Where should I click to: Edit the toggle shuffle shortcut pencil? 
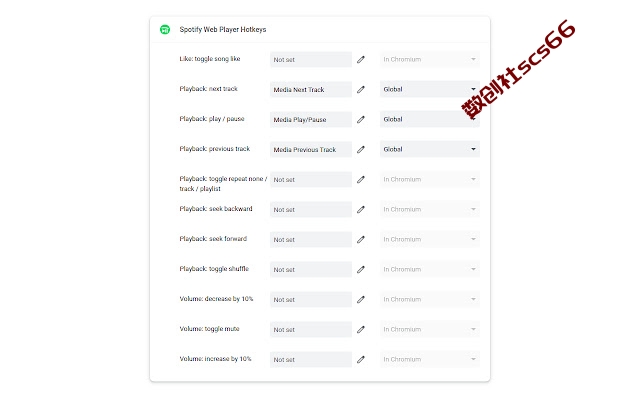[361, 269]
